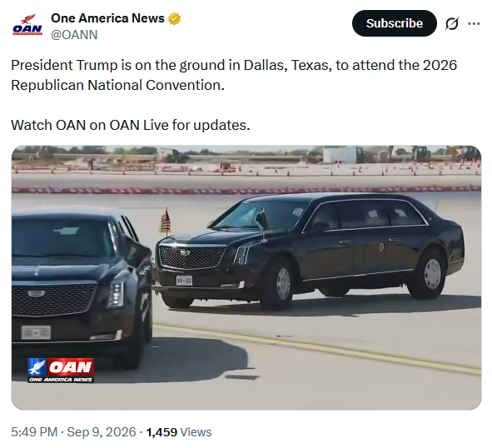
Task: Click the presidential seal on limousine door
Action: pos(381,247)
